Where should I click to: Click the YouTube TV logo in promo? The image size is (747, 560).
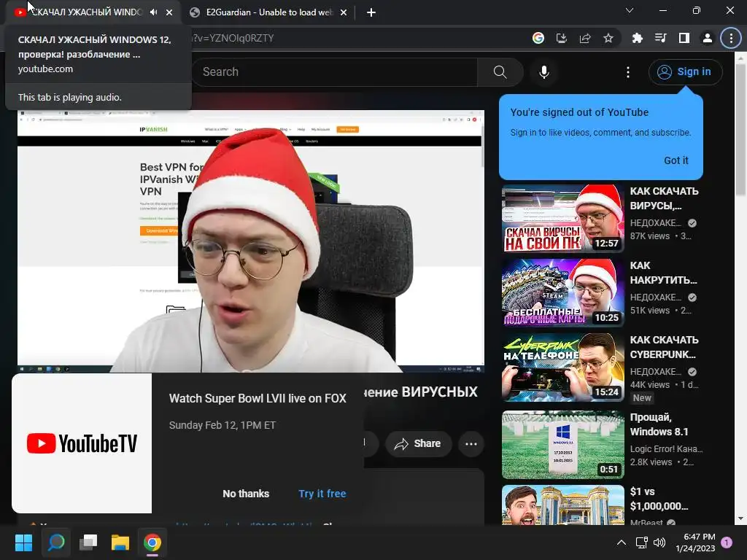point(82,443)
